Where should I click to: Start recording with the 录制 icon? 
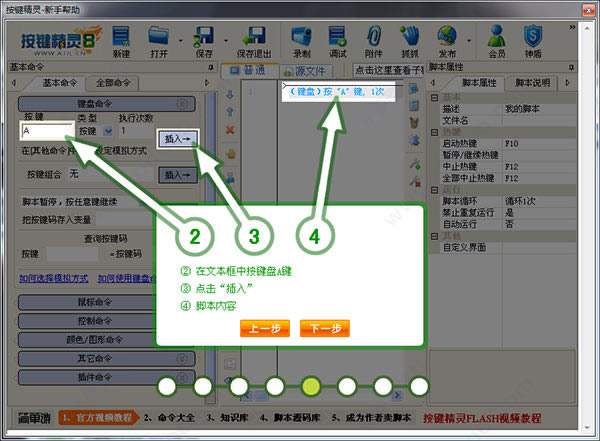point(302,42)
